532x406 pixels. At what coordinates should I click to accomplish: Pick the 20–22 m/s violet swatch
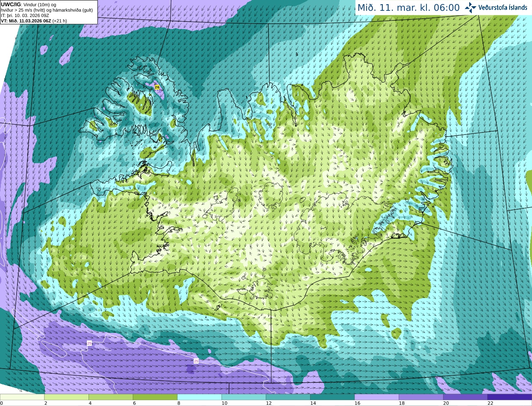pyautogui.click(x=465, y=397)
